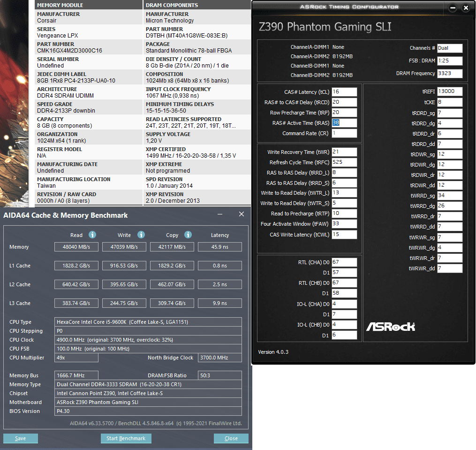Click the IO-L (CHA) D0 field
Image resolution: width=476 pixels, height=450 pixels.
[x=344, y=304]
